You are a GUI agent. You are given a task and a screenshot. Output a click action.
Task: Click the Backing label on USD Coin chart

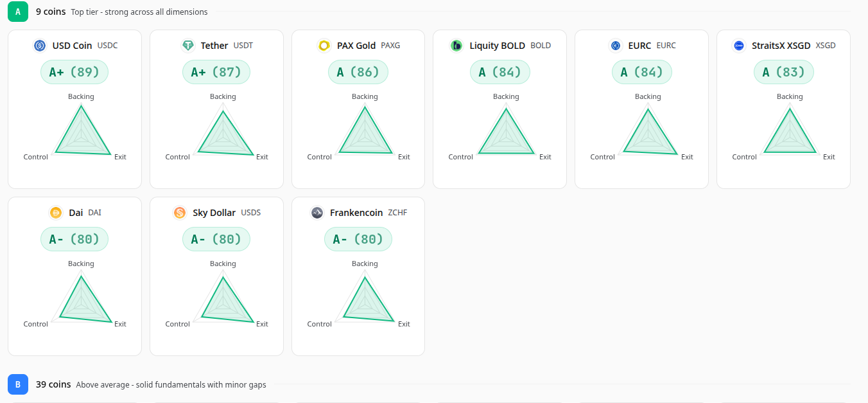pyautogui.click(x=81, y=97)
